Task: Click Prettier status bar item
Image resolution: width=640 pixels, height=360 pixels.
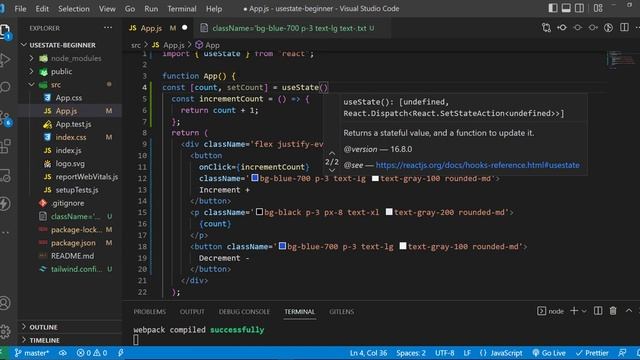Action: 592,353
